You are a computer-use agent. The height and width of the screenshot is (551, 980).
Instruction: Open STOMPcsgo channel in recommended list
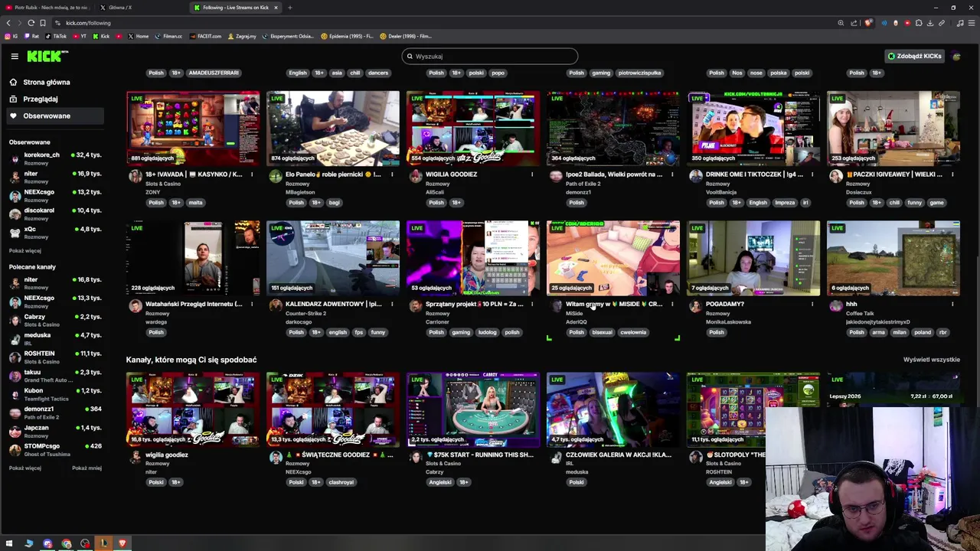pyautogui.click(x=55, y=449)
